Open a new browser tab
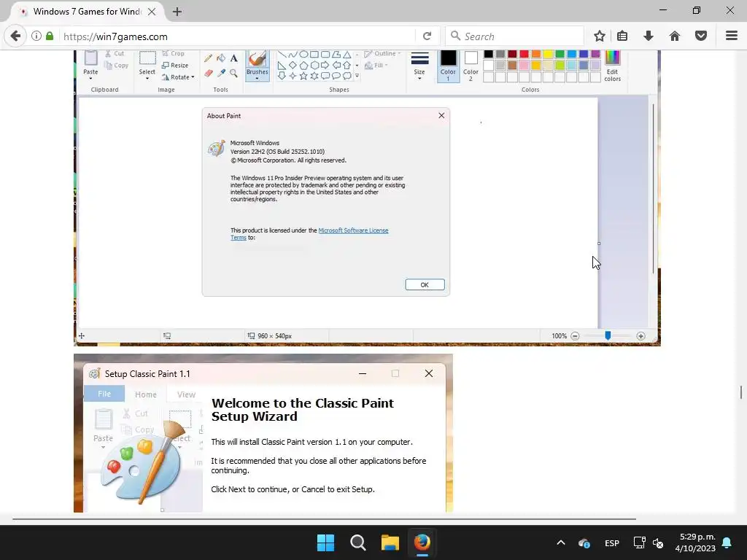Image resolution: width=747 pixels, height=560 pixels. point(177,12)
